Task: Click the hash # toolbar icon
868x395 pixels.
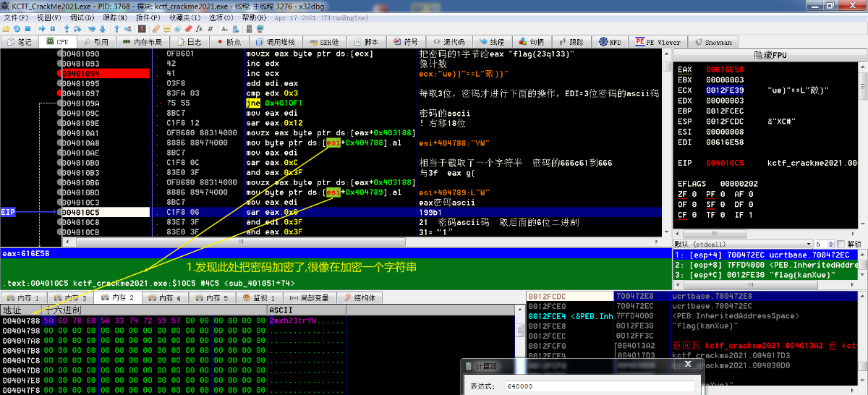Action: 210,29
